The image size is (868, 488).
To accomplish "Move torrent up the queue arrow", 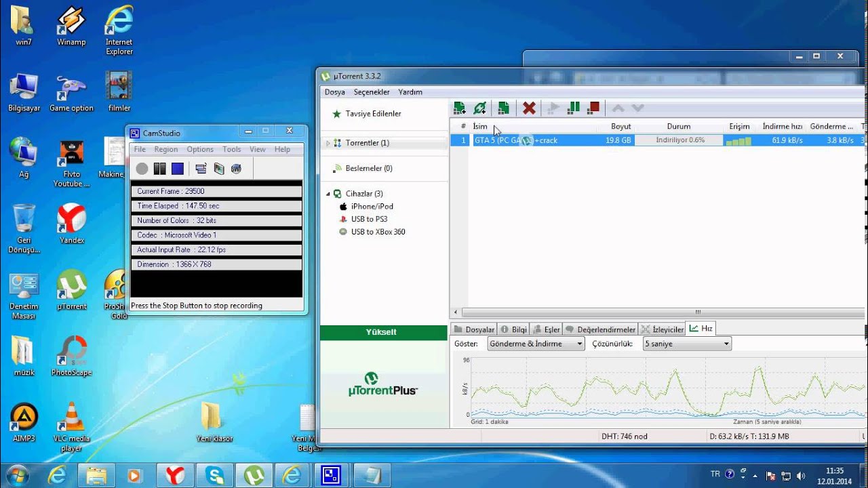I will (x=618, y=108).
